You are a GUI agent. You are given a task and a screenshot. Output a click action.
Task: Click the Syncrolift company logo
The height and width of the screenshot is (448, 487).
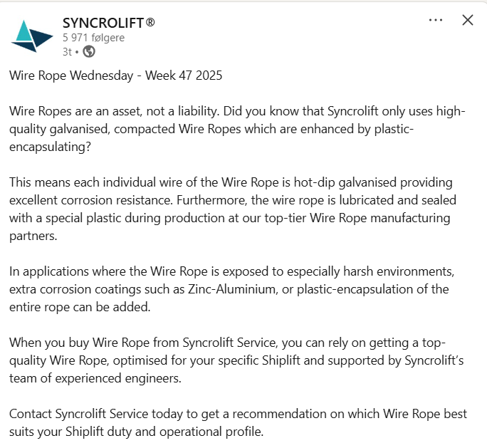[32, 36]
